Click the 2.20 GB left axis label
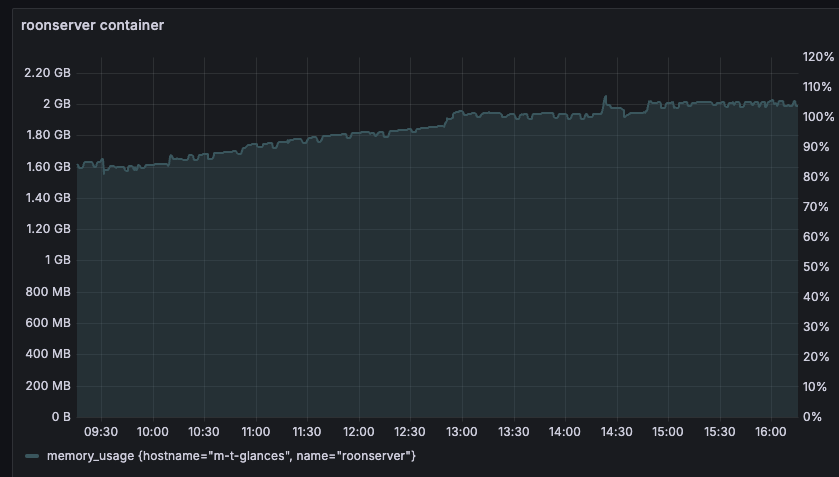 click(47, 73)
